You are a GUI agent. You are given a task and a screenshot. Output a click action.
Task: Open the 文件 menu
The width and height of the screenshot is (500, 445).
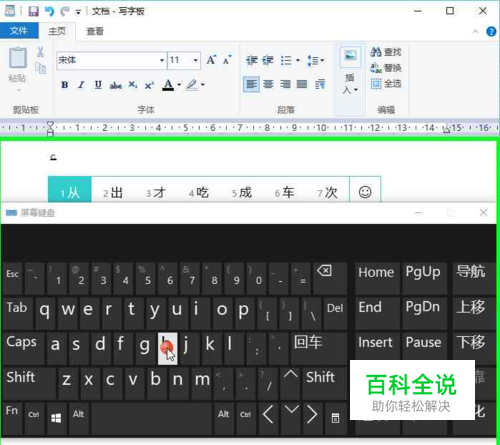[19, 31]
